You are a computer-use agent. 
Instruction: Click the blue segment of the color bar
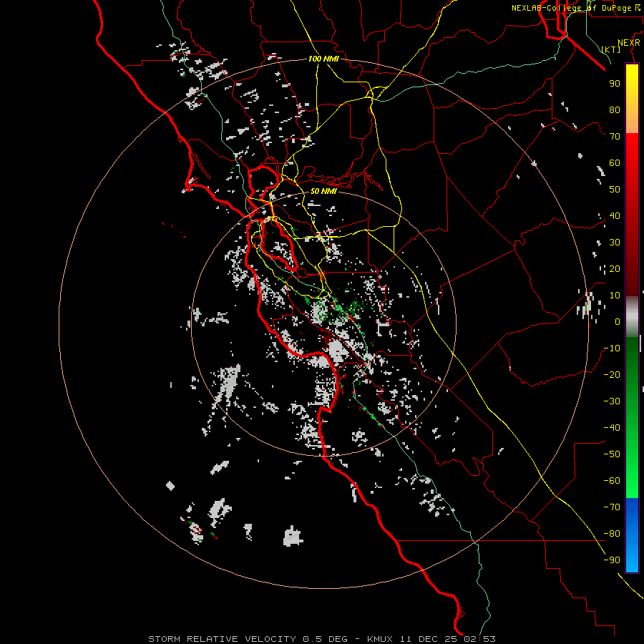632,535
